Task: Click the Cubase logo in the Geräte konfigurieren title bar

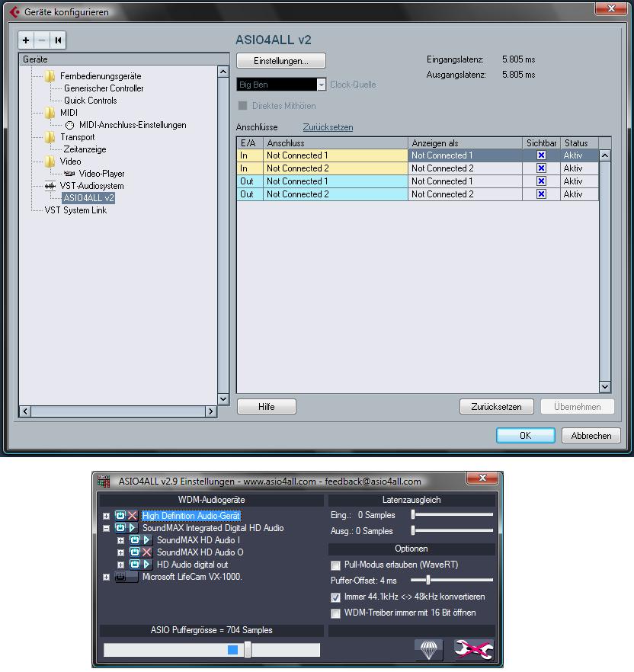Action: tap(14, 11)
